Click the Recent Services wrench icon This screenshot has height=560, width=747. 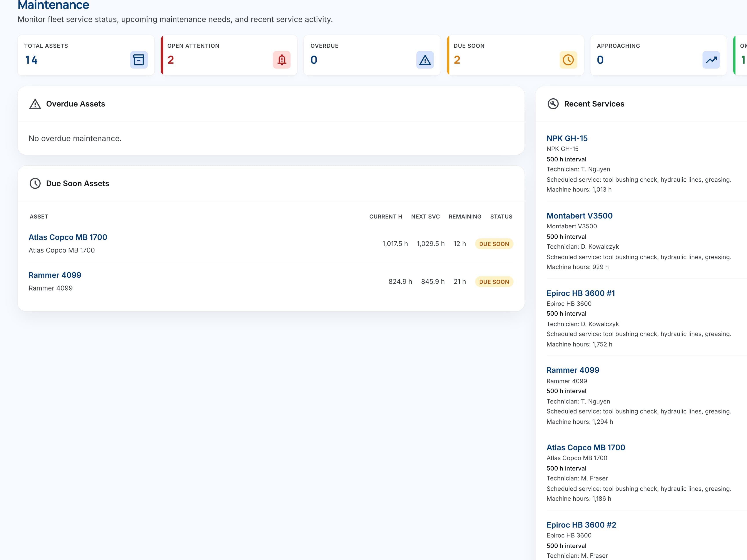click(553, 104)
